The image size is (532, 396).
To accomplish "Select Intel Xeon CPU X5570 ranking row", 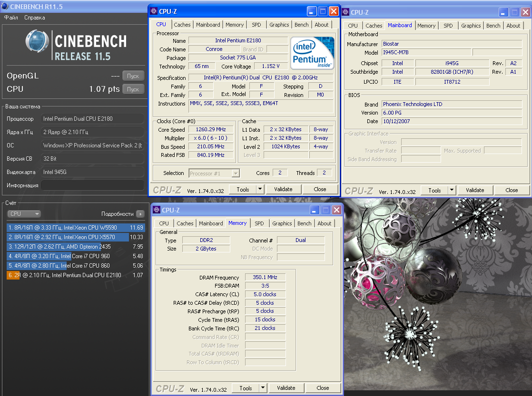I will 76,237.
